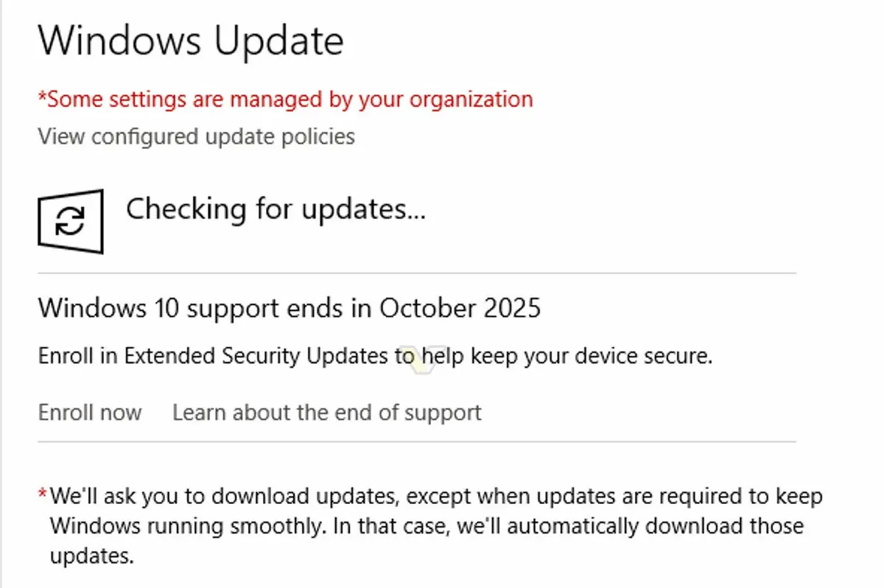Click the phrase "keep your device secure"
This screenshot has height=588, width=884.
592,357
